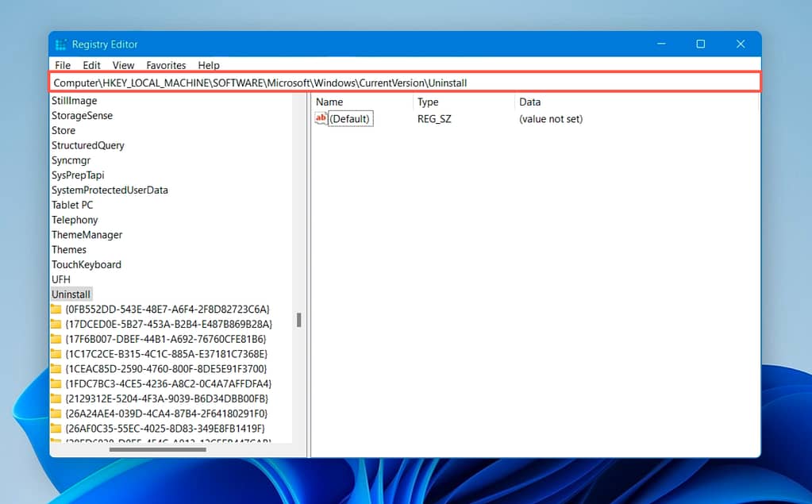Click folder icon of {17DCED0E-5B27-453A-B2B4-E487B869B28A}
The height and width of the screenshot is (504, 812).
click(56, 325)
